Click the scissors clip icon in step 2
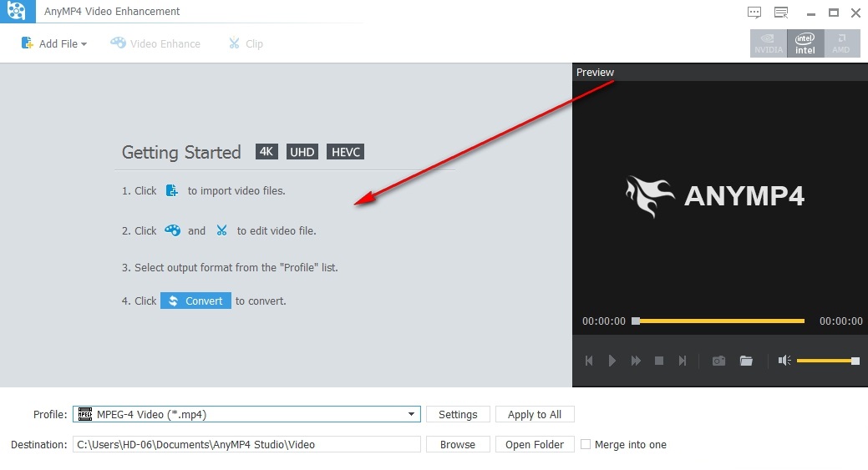Image resolution: width=868 pixels, height=470 pixels. 221,230
